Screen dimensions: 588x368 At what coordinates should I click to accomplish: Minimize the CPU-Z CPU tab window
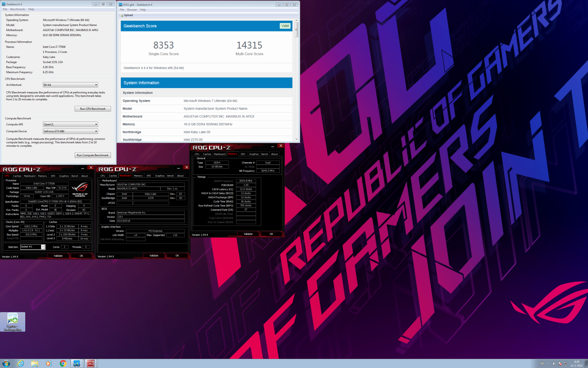click(x=83, y=168)
